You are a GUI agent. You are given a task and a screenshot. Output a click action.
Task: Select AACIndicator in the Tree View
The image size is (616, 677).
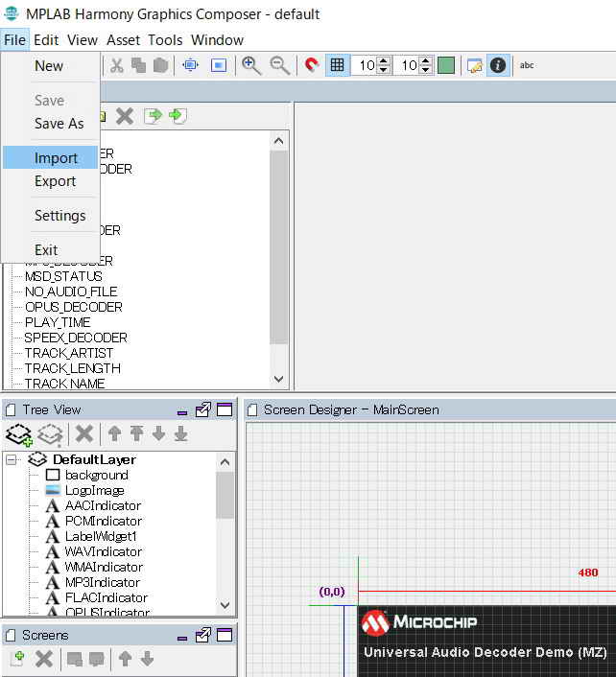coord(103,505)
